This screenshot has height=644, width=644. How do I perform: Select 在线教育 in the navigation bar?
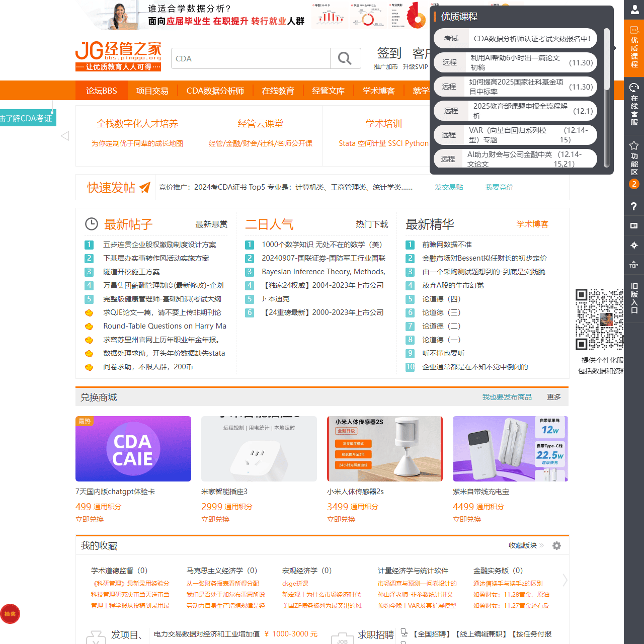pyautogui.click(x=278, y=91)
